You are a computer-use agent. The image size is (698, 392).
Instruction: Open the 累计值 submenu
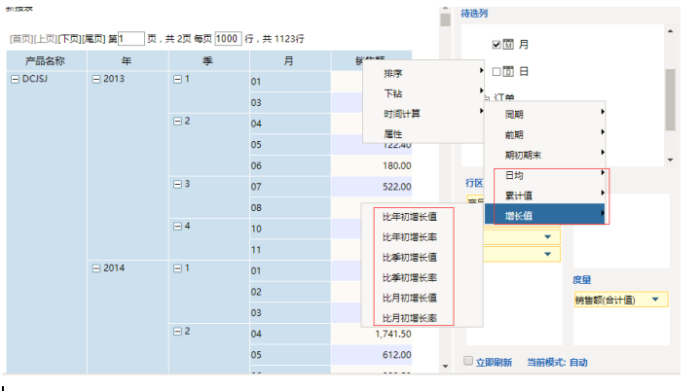(545, 195)
